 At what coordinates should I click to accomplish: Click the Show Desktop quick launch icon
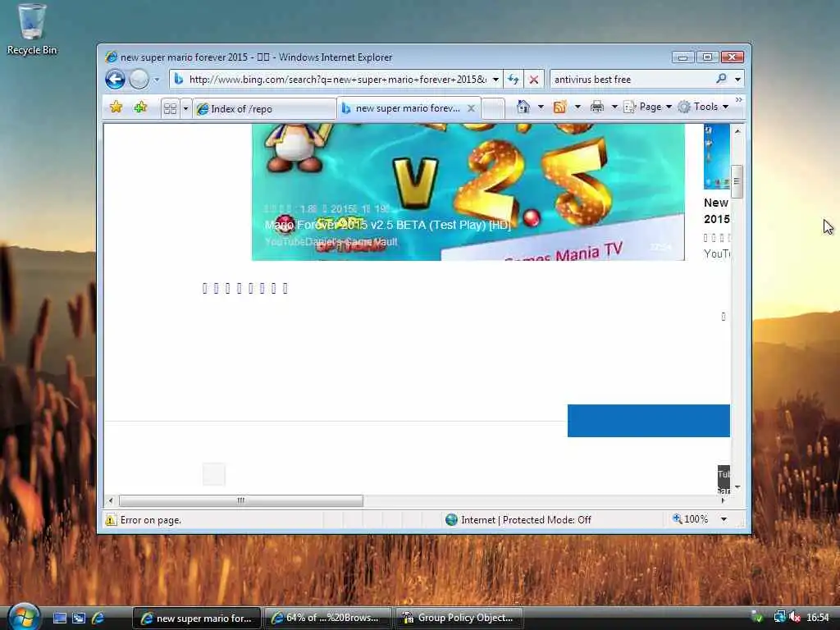(60, 619)
